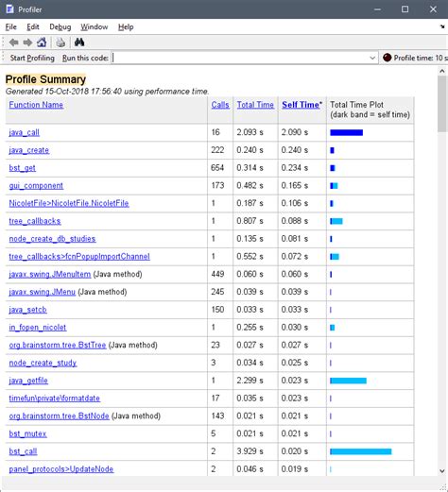Screen dimensions: 448x492
Task: Open the Edit menu
Action: pyautogui.click(x=33, y=27)
